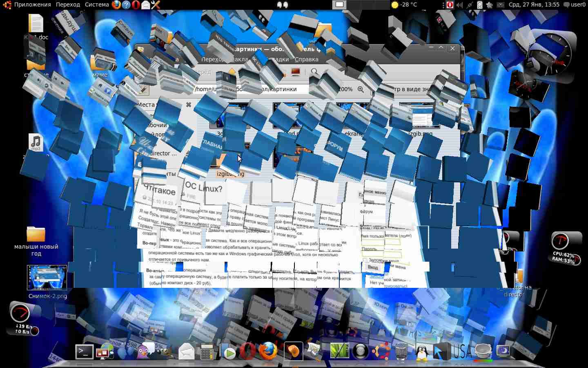Image resolution: width=588 pixels, height=368 pixels.
Task: Click the wrench and screwdriver tools icon in the top panel
Action: click(x=155, y=5)
